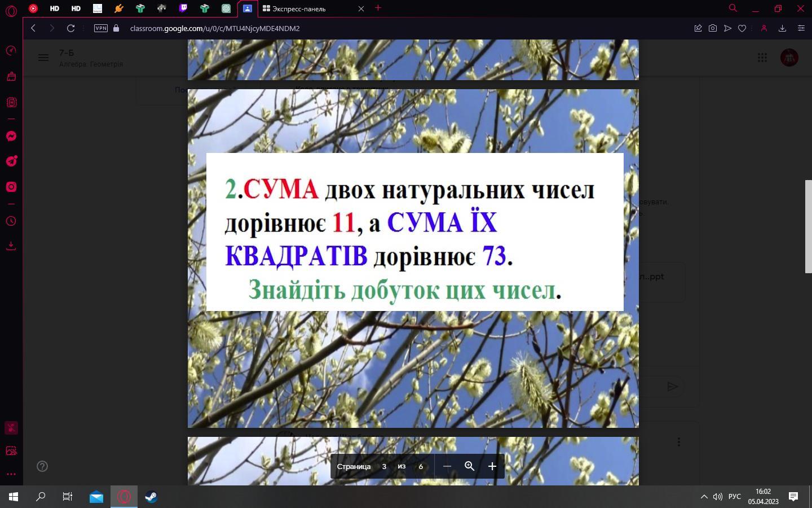812x508 pixels.
Task: Switch to the YouTube Music pinned tab
Action: click(x=33, y=8)
